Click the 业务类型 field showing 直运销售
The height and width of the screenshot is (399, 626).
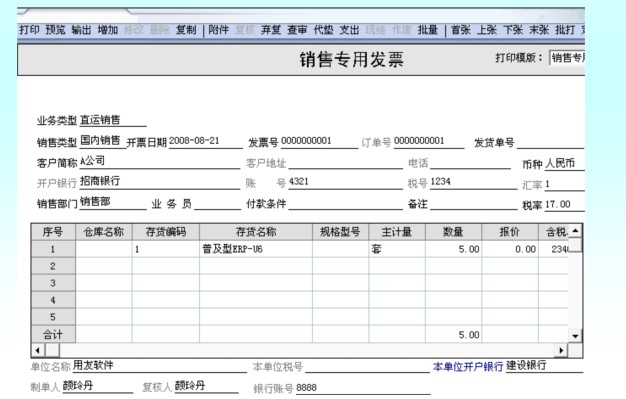click(x=113, y=120)
